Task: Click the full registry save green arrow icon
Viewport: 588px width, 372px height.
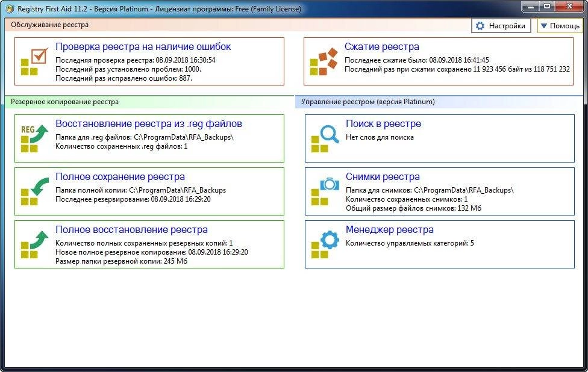Action: tap(34, 191)
